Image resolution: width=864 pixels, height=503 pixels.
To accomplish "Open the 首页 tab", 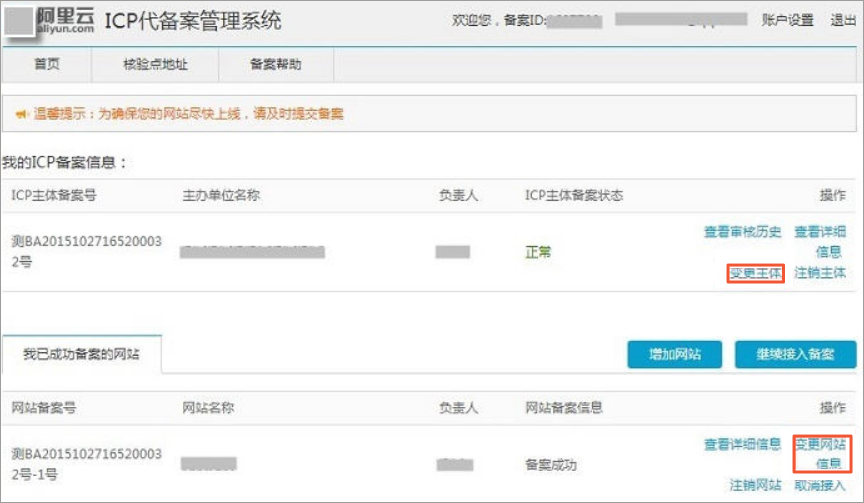I will 47,64.
